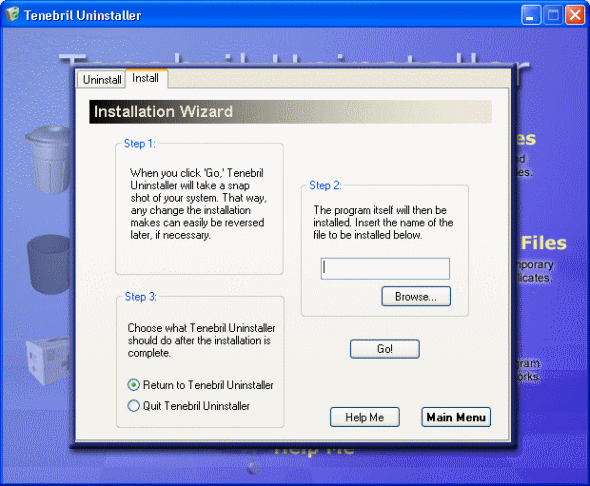Click the software box icon in background
The height and width of the screenshot is (486, 590).
click(x=48, y=361)
